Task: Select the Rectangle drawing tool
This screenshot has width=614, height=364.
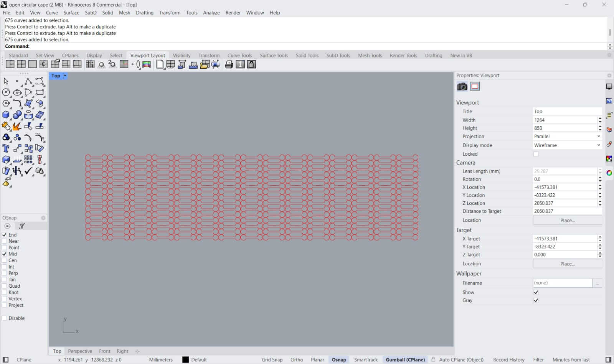Action: pos(40,92)
